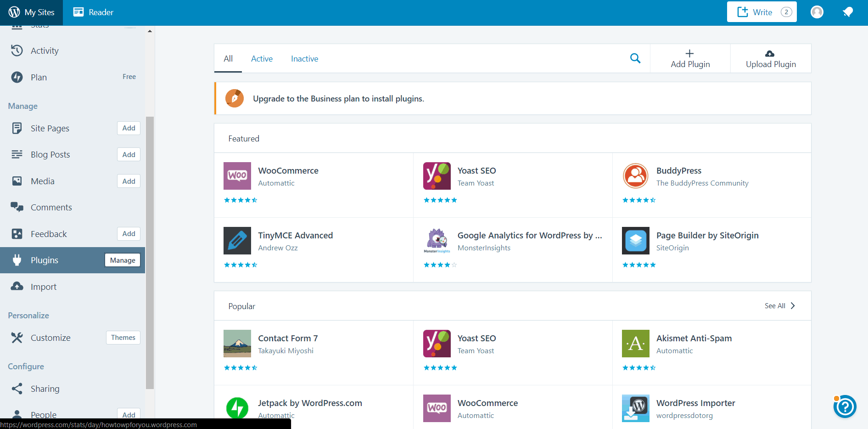The image size is (868, 429).
Task: Open the Popular section's Yoast SEO title
Action: pyautogui.click(x=476, y=338)
